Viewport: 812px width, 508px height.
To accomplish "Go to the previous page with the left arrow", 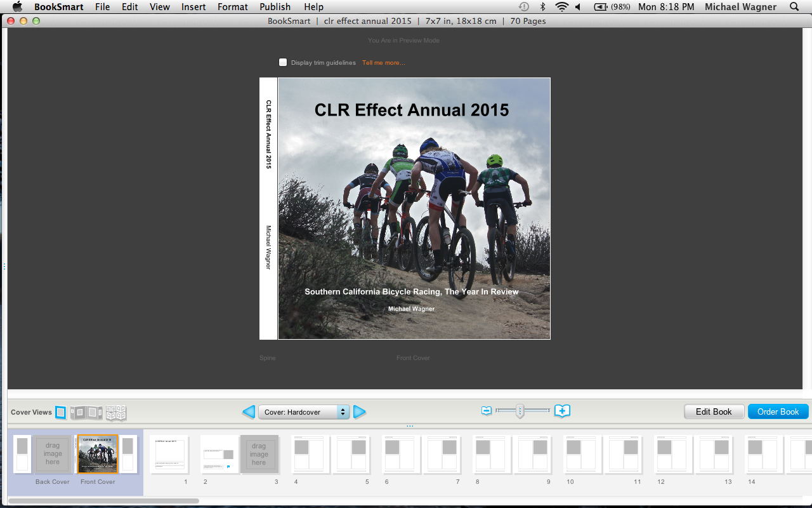I will pyautogui.click(x=249, y=412).
